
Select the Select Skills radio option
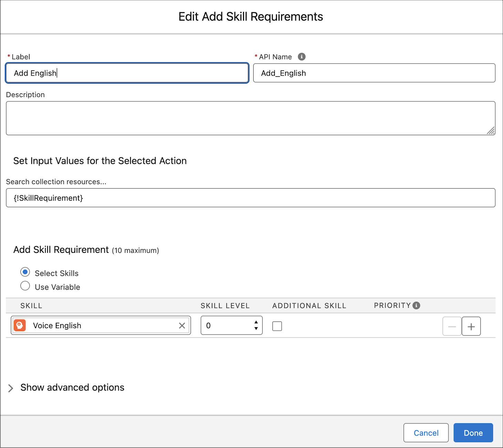[x=25, y=272]
